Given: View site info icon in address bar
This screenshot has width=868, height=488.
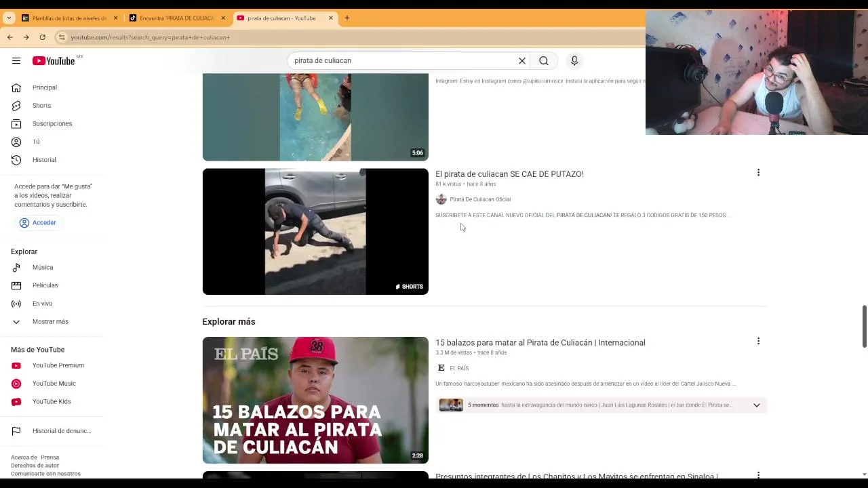Looking at the screenshot, I should [x=62, y=37].
